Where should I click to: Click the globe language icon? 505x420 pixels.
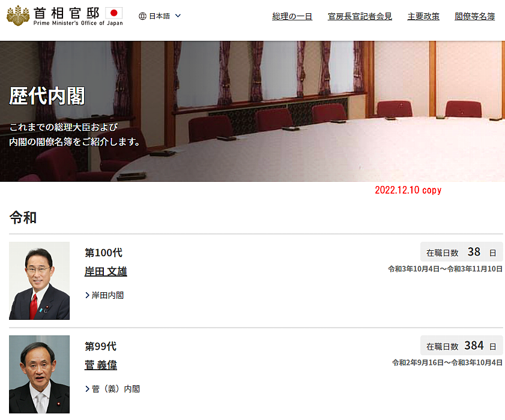click(142, 16)
